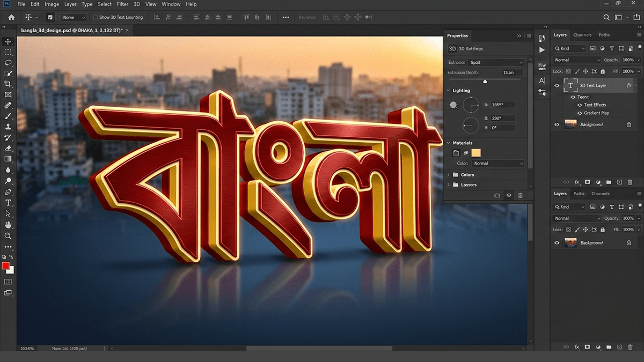Select the Blur droplet tool
This screenshot has height=362, width=644.
pyautogui.click(x=8, y=169)
